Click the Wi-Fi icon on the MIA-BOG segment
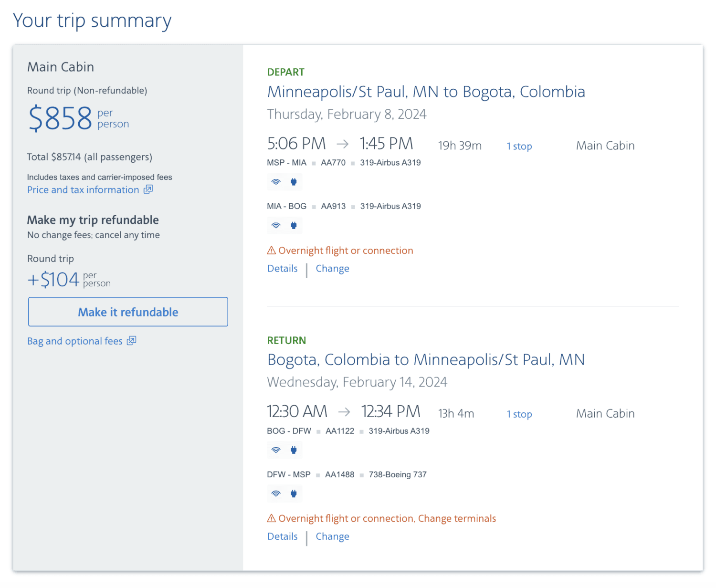Screen dimensions: 716x588 (x=276, y=225)
